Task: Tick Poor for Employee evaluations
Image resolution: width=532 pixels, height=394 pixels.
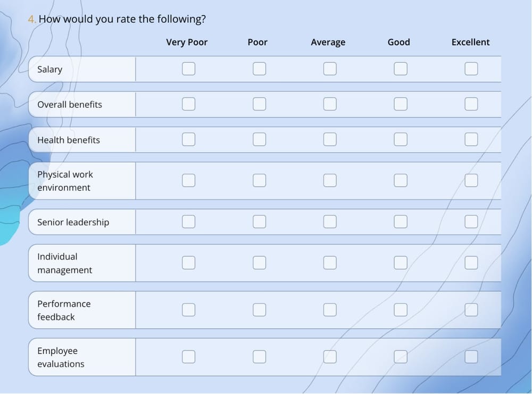Action: click(x=259, y=357)
